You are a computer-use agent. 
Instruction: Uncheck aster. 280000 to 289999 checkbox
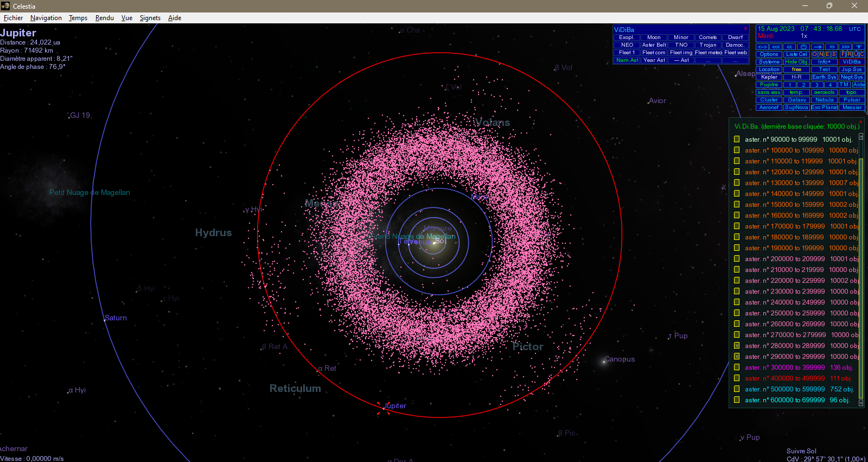pyautogui.click(x=737, y=346)
